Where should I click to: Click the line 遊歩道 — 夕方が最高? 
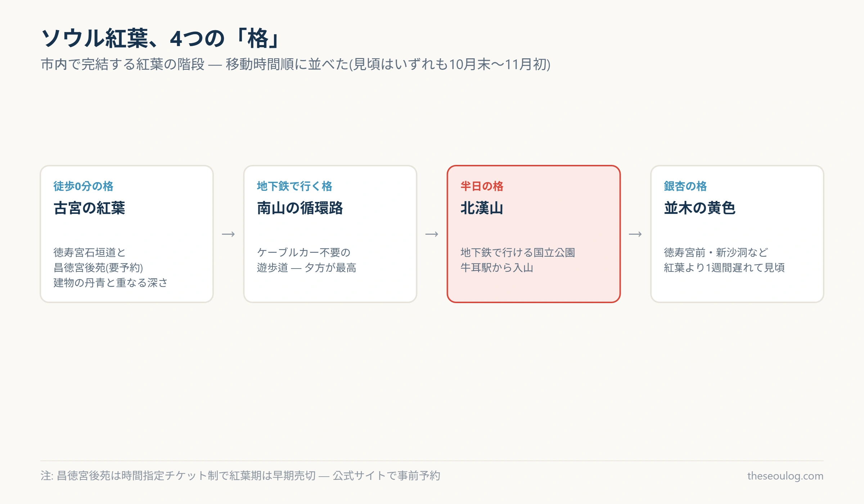point(306,267)
